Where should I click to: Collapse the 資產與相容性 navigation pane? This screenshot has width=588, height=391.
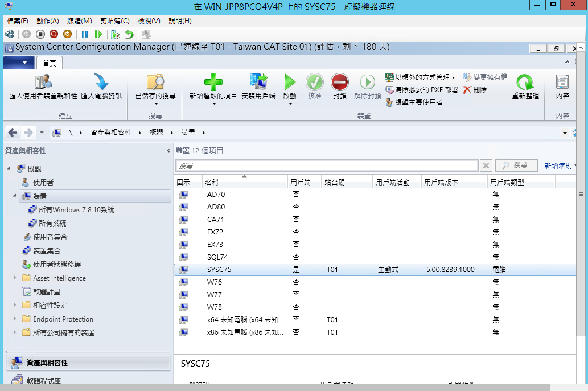pos(168,151)
